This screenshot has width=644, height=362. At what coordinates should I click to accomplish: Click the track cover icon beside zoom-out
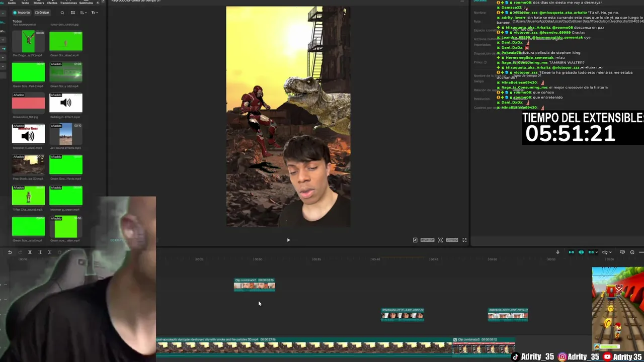[622, 252]
